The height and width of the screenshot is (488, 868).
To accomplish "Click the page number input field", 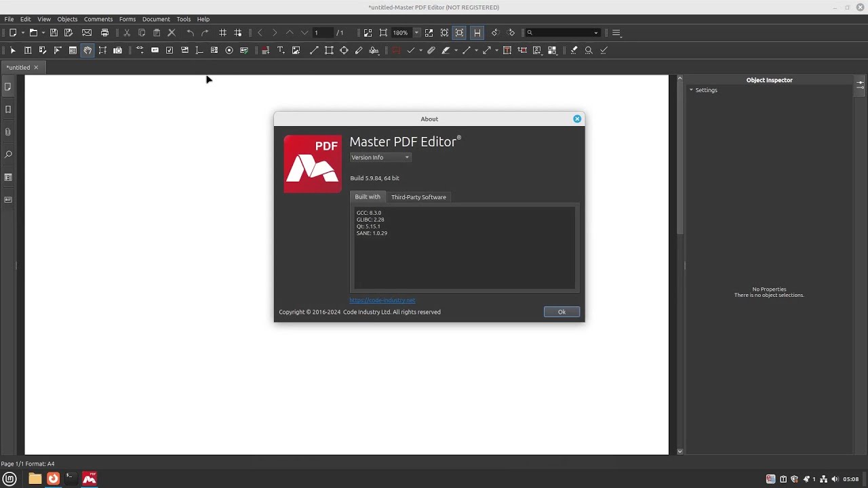I will point(322,33).
